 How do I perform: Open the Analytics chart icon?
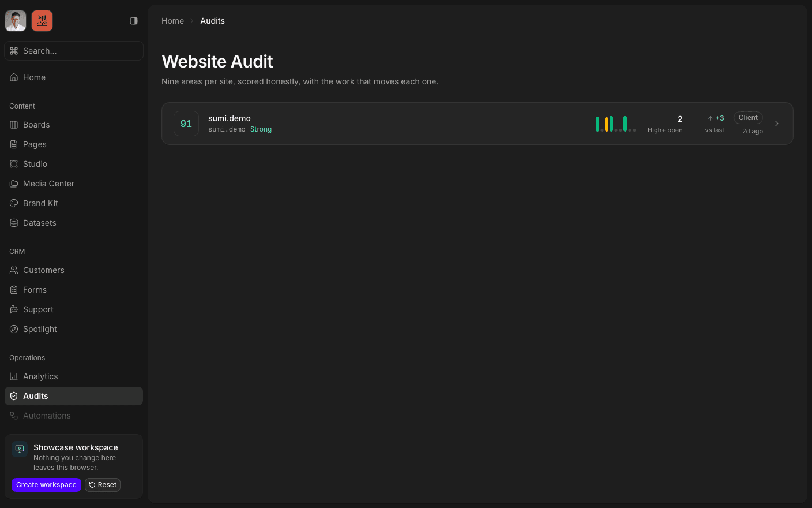pyautogui.click(x=14, y=376)
